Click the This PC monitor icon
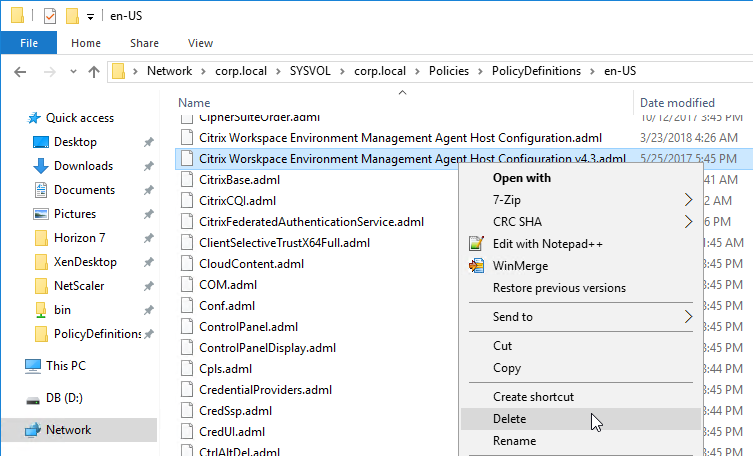Viewport: 753px width, 456px height. [33, 366]
